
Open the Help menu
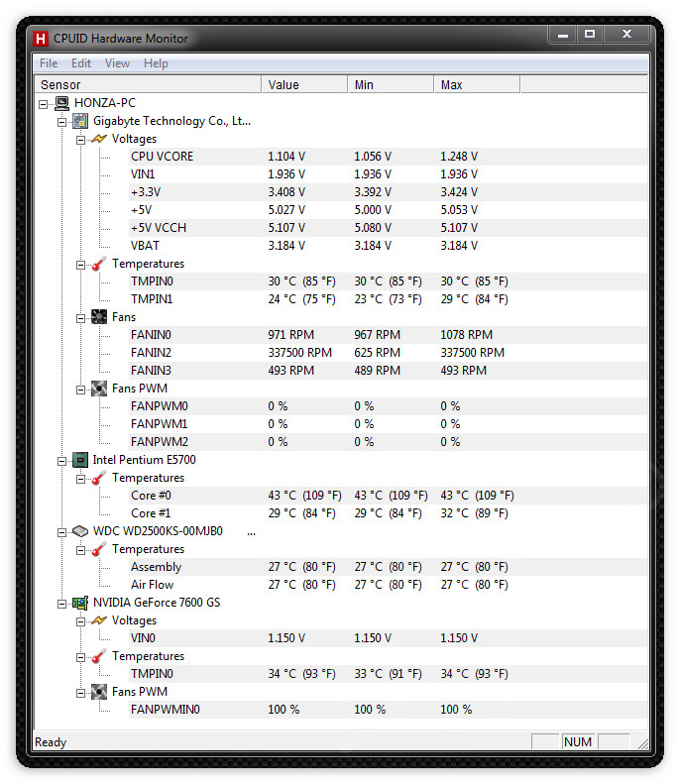tap(156, 63)
